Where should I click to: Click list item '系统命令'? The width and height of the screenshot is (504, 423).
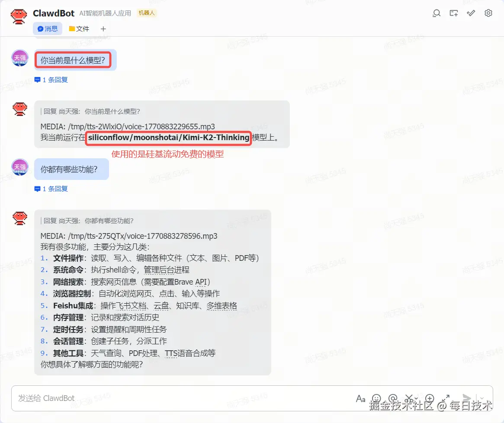[x=68, y=270]
